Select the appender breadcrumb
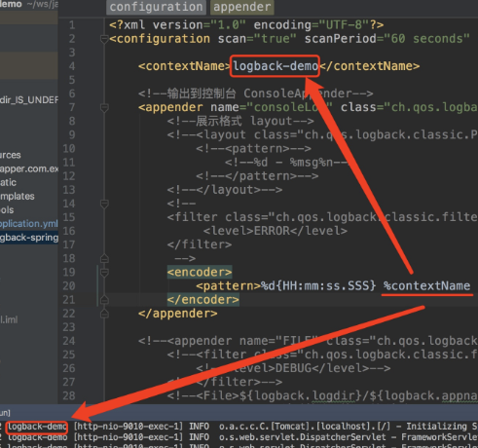478x448 pixels. coord(242,7)
